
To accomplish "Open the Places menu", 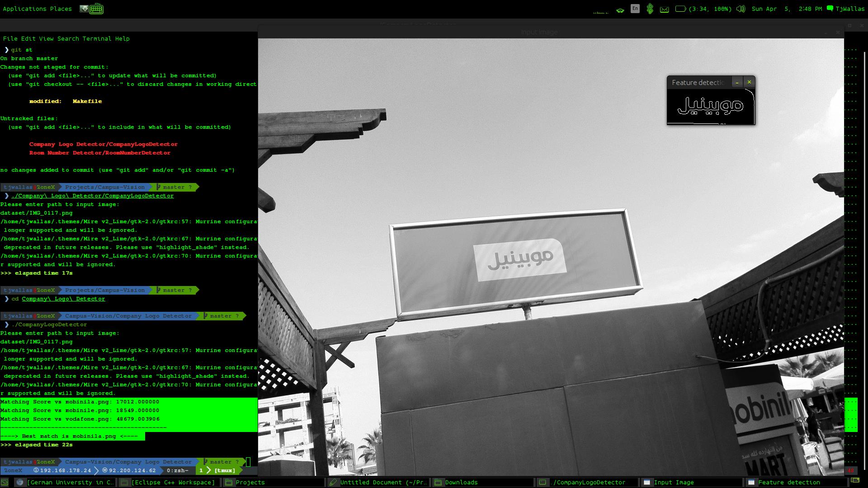I will (x=61, y=9).
